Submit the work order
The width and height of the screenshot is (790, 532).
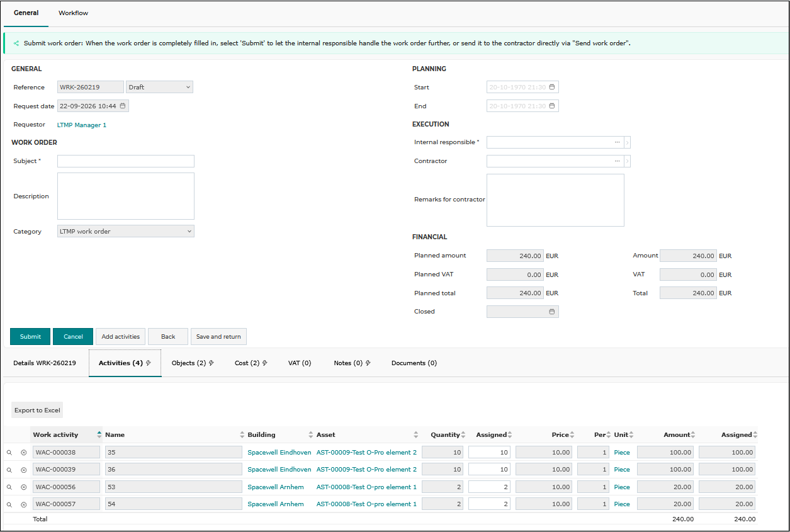tap(30, 336)
